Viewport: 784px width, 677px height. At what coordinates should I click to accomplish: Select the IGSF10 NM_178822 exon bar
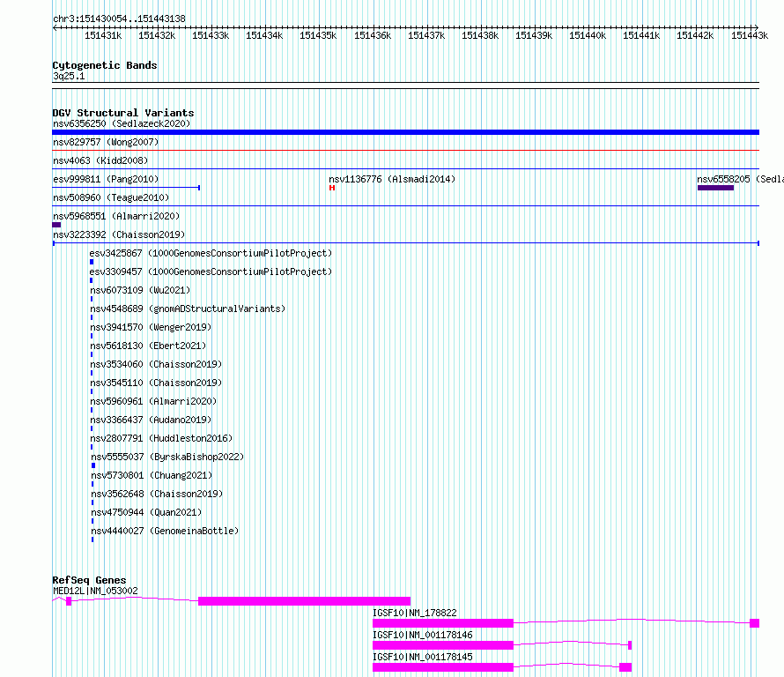click(x=443, y=623)
